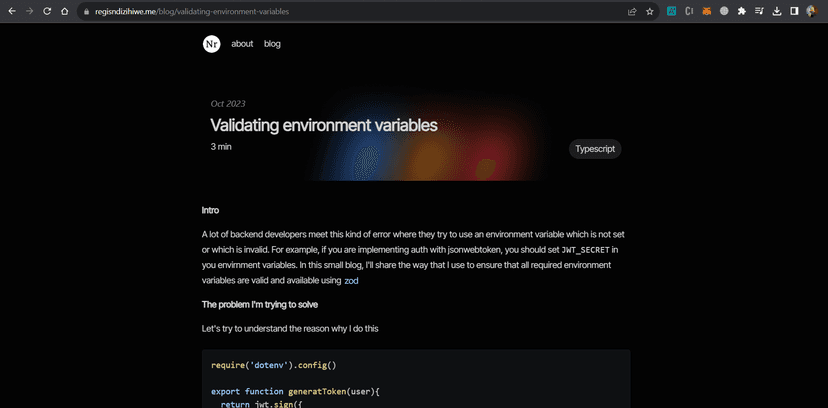
Task: Navigate to the about page
Action: (242, 44)
